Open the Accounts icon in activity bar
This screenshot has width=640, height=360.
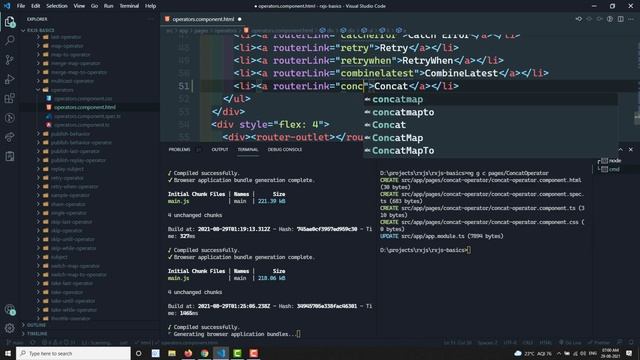pyautogui.click(x=10, y=310)
